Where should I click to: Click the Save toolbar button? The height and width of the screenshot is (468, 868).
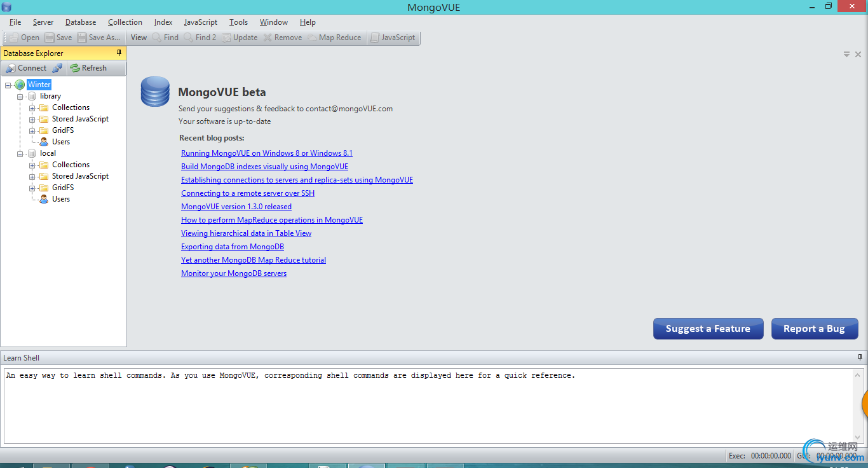(58, 38)
